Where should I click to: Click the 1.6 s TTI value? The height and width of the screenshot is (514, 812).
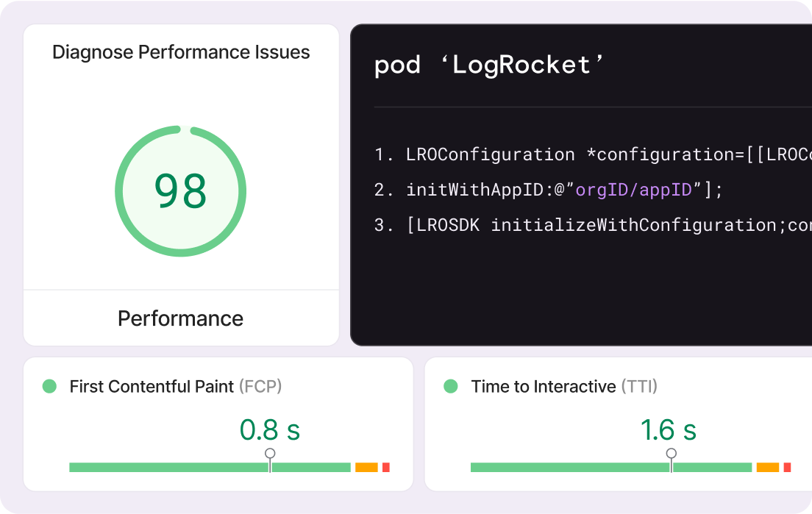point(668,429)
